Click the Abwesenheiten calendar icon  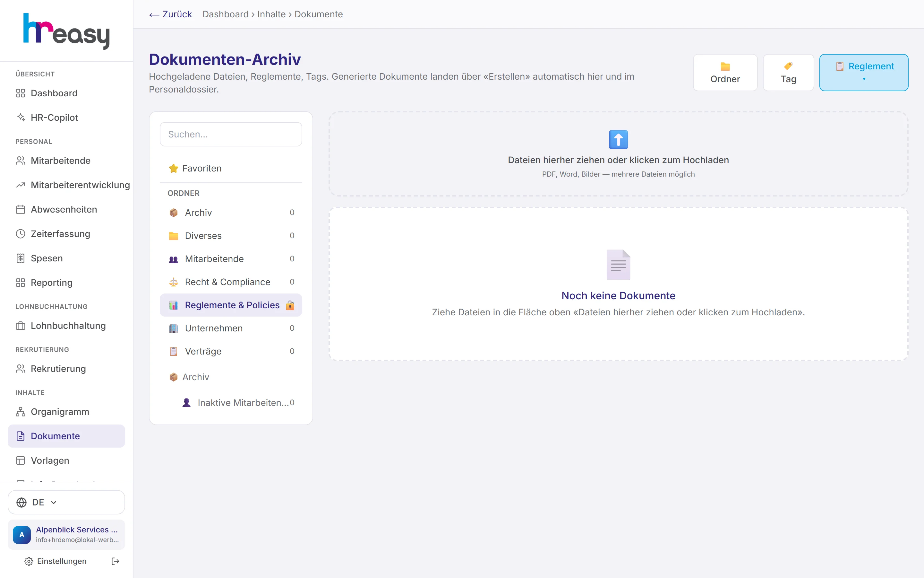coord(21,209)
